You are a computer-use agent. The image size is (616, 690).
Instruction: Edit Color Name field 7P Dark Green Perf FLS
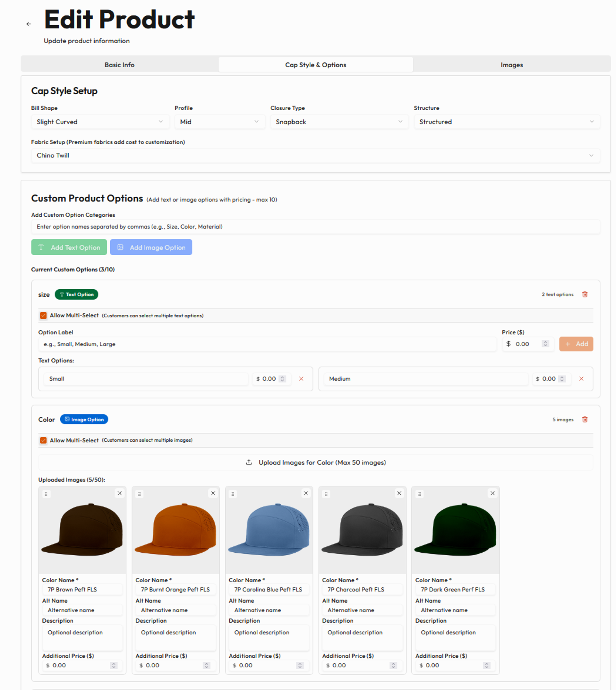pos(456,589)
